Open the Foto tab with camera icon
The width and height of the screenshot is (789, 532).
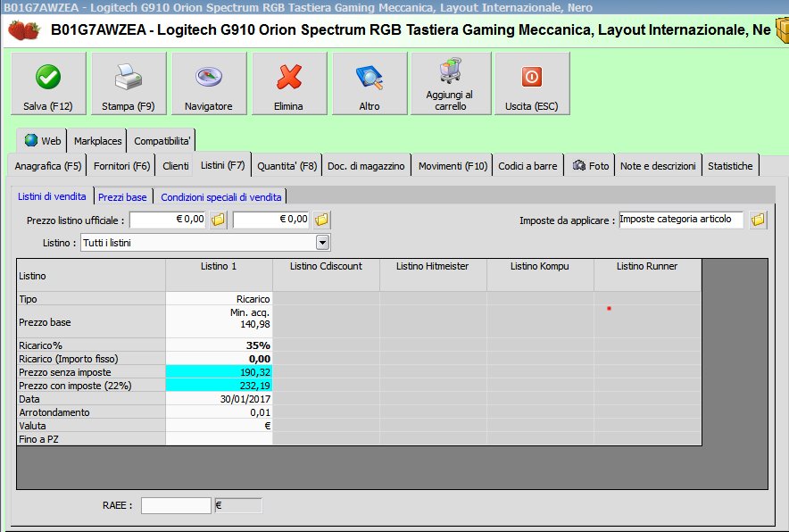590,166
